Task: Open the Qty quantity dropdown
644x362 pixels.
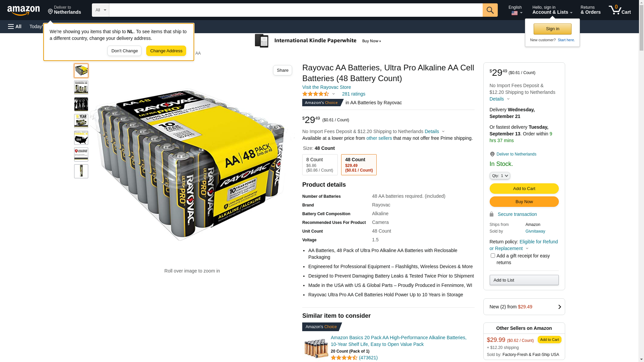Action: pos(499,176)
